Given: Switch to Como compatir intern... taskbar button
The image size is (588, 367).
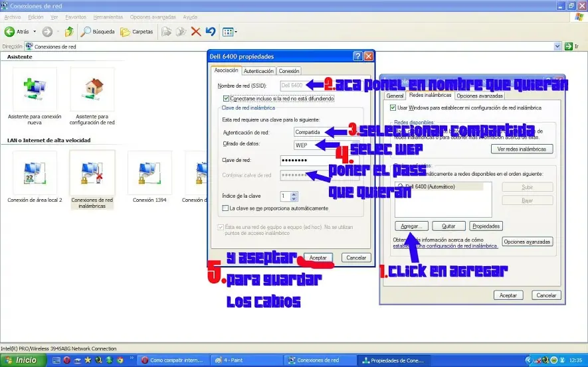Looking at the screenshot, I should 173,360.
